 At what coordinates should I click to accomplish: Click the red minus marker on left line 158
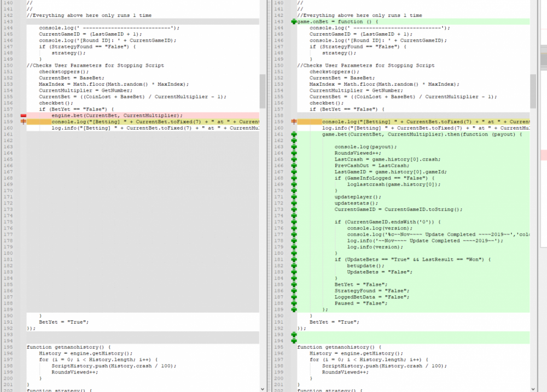pos(24,115)
